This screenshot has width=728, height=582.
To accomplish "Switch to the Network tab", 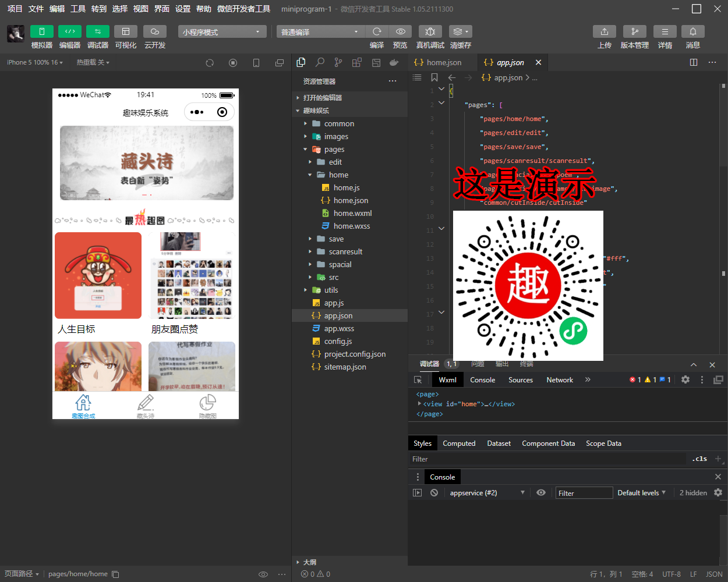I will 559,380.
